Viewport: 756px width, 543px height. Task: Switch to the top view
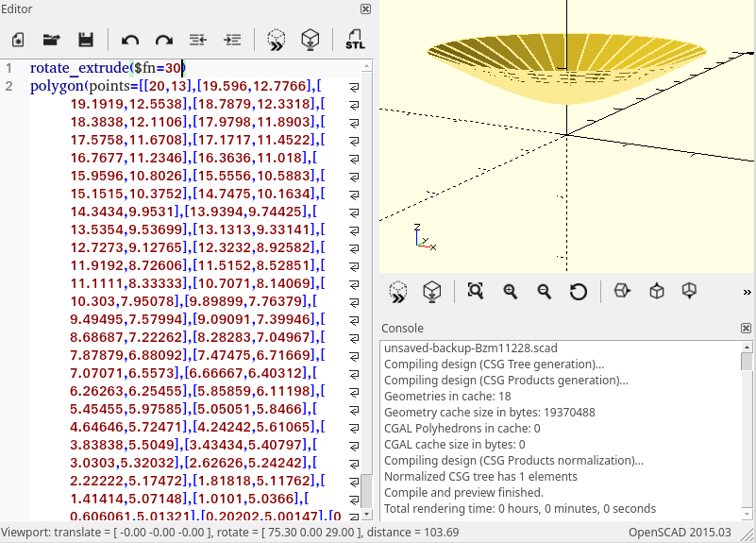657,291
